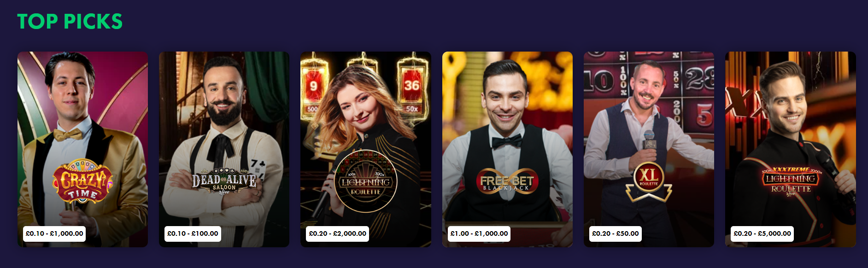Open the Dead or Alive Saloon game tile

[224, 149]
